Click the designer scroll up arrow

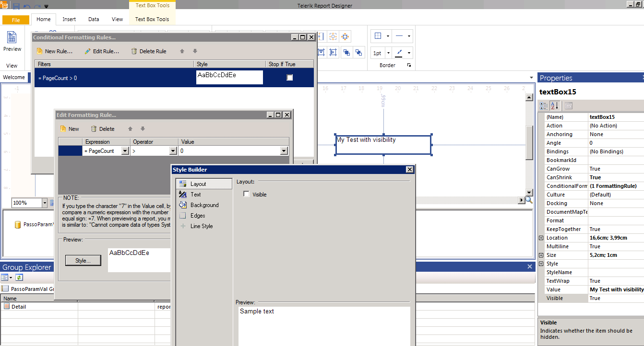(x=529, y=97)
